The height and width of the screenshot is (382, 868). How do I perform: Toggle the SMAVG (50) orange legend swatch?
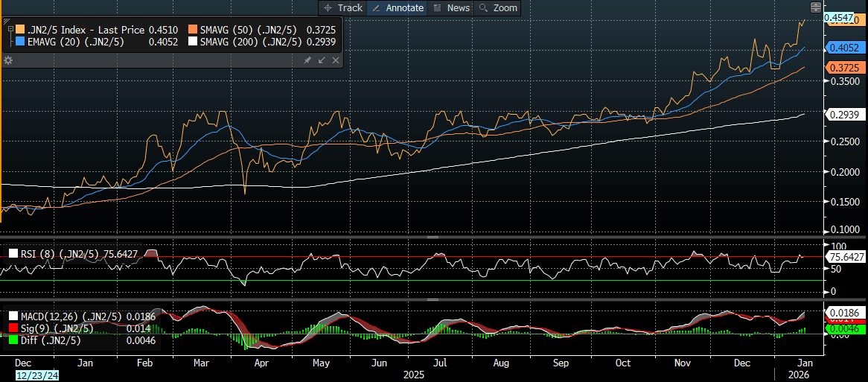pos(193,30)
